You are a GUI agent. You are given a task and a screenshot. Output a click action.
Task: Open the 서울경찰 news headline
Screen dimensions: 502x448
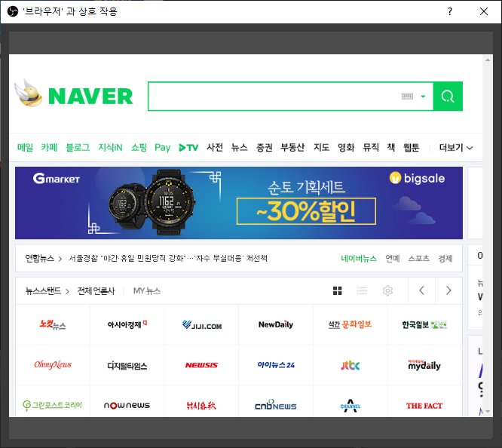168,258
